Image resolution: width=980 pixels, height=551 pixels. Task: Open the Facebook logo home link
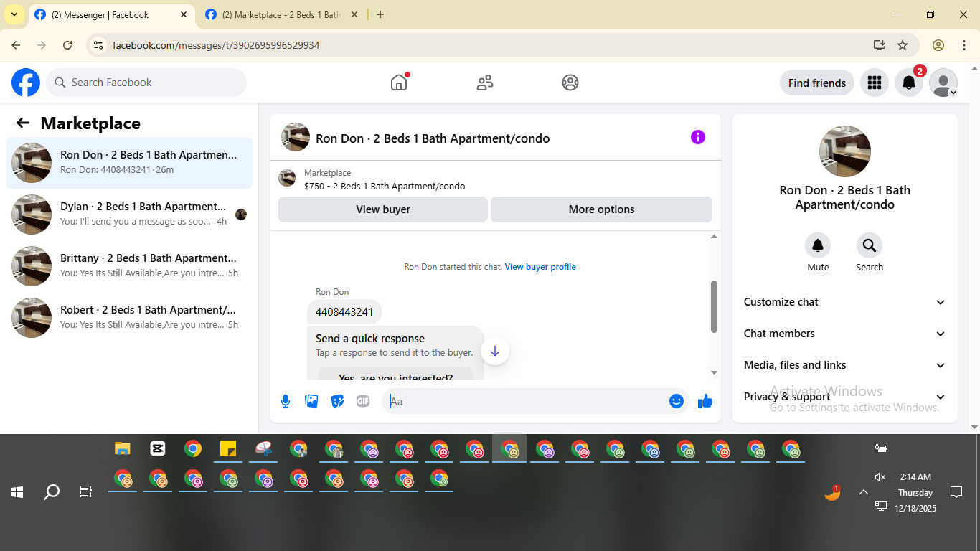tap(26, 83)
